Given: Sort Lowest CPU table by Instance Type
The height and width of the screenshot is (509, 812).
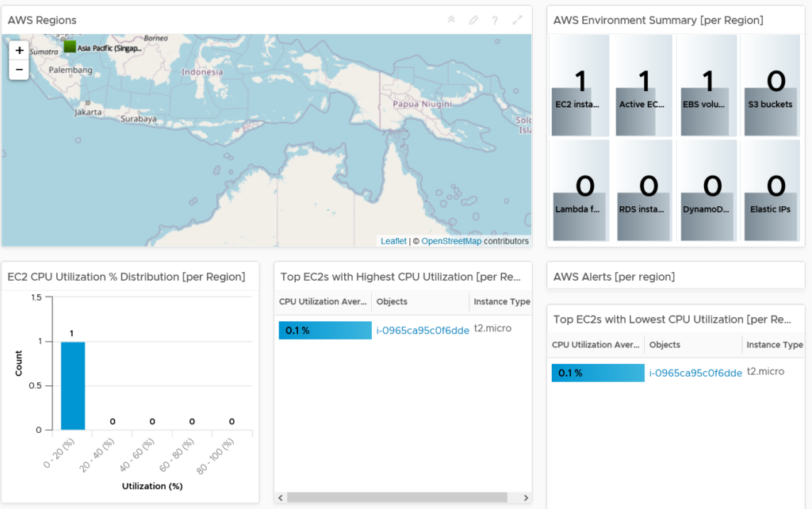Looking at the screenshot, I should 774,344.
